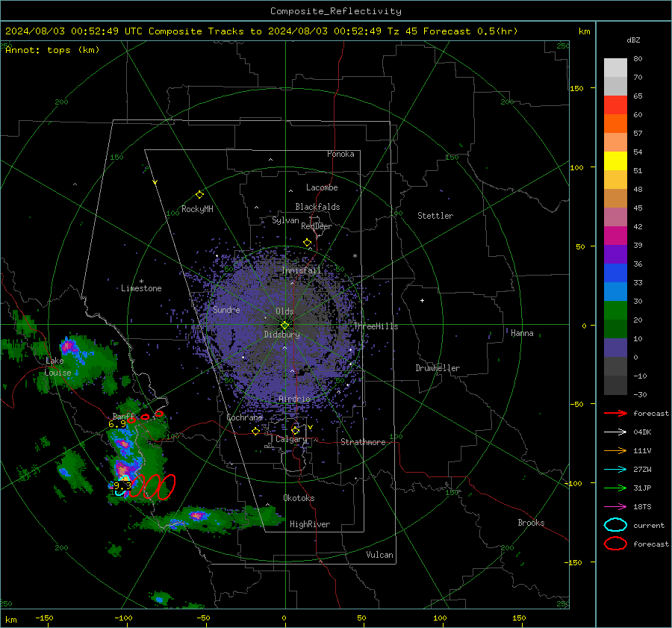672x628 pixels.
Task: Click the Drumheller city label
Action: point(438,368)
